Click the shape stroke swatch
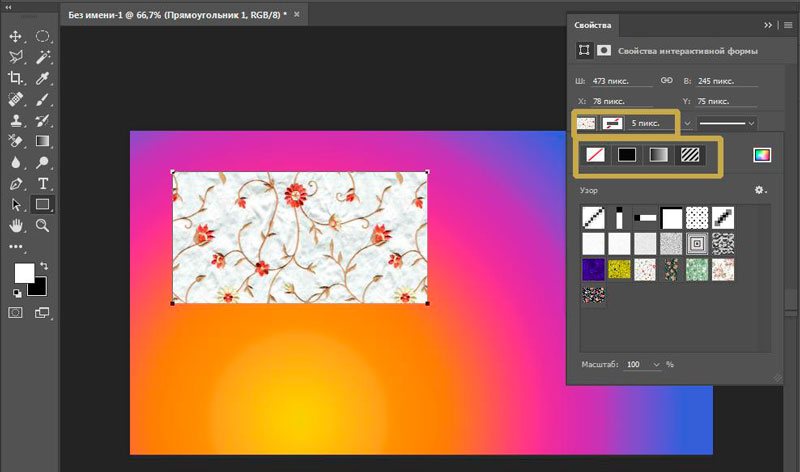This screenshot has width=800, height=472. (x=612, y=123)
